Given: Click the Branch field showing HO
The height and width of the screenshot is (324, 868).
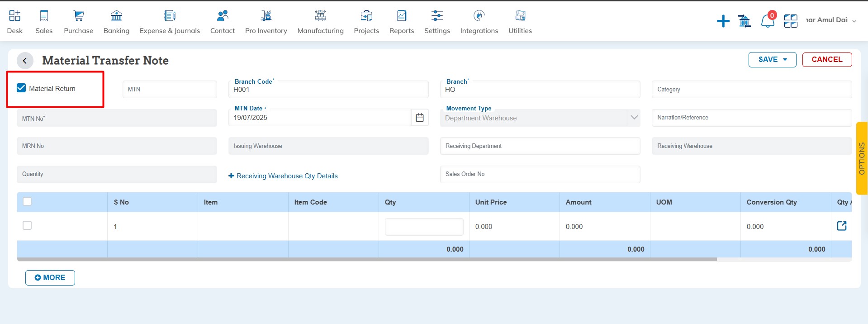Looking at the screenshot, I should point(540,89).
